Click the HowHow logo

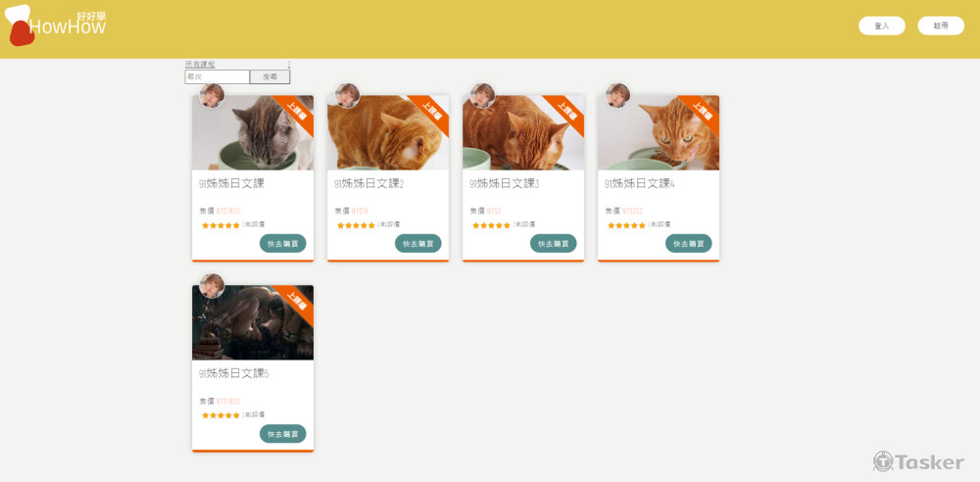(x=55, y=24)
